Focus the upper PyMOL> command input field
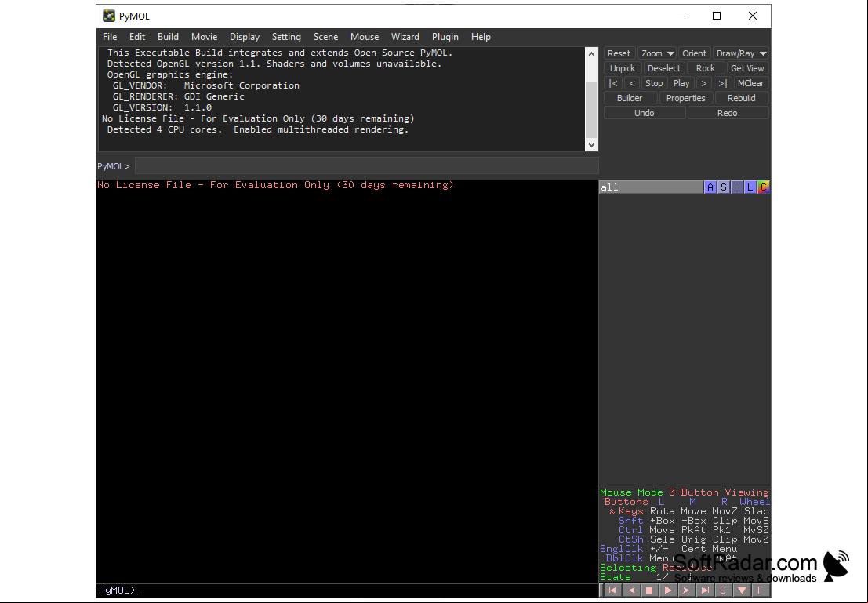This screenshot has height=603, width=868. (366, 166)
